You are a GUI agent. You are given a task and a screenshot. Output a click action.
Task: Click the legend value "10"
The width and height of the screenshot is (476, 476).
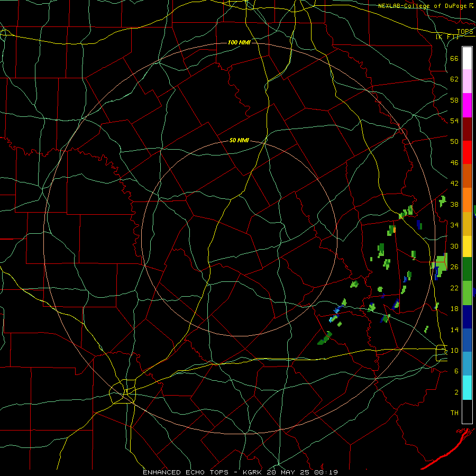point(454,351)
